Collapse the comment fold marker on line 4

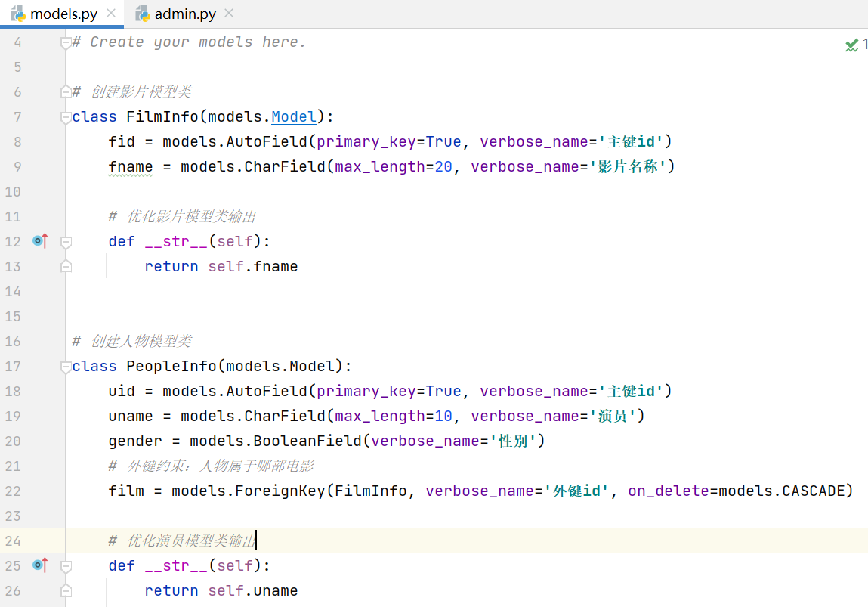pos(66,42)
